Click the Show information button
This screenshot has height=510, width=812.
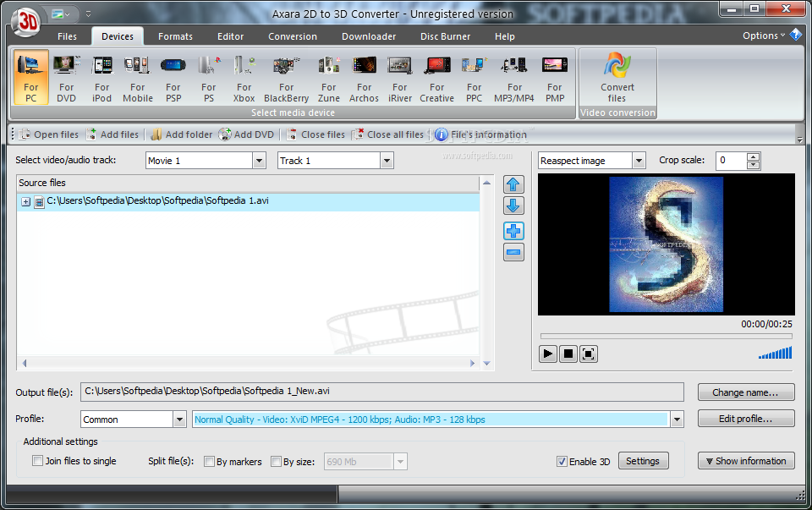746,461
